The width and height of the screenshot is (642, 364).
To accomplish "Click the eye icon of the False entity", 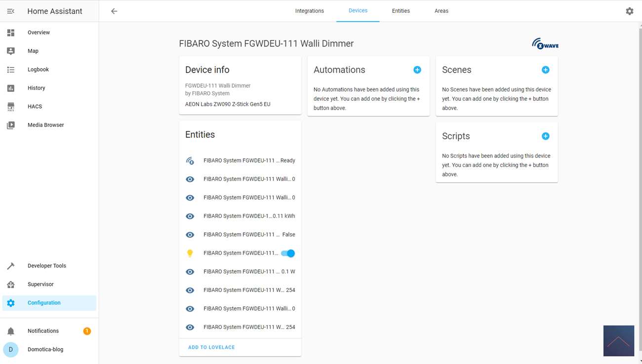I will click(x=190, y=235).
